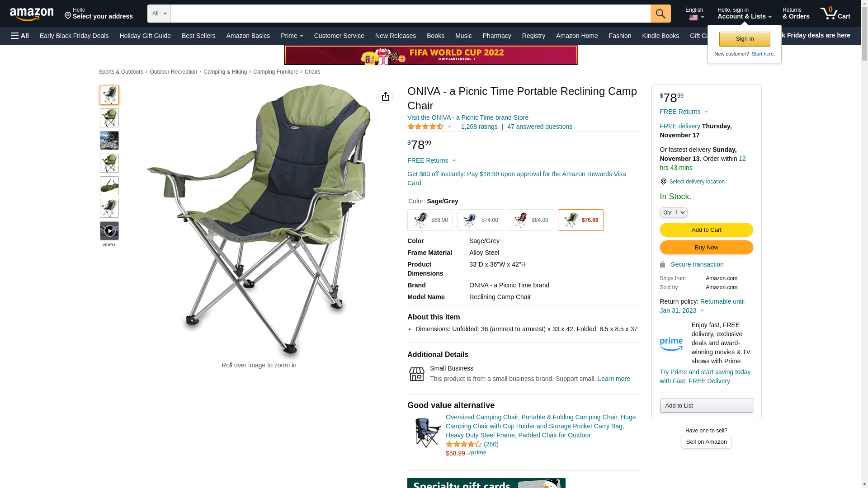The width and height of the screenshot is (868, 488).
Task: Open the Customer Service nav item
Action: pyautogui.click(x=339, y=36)
